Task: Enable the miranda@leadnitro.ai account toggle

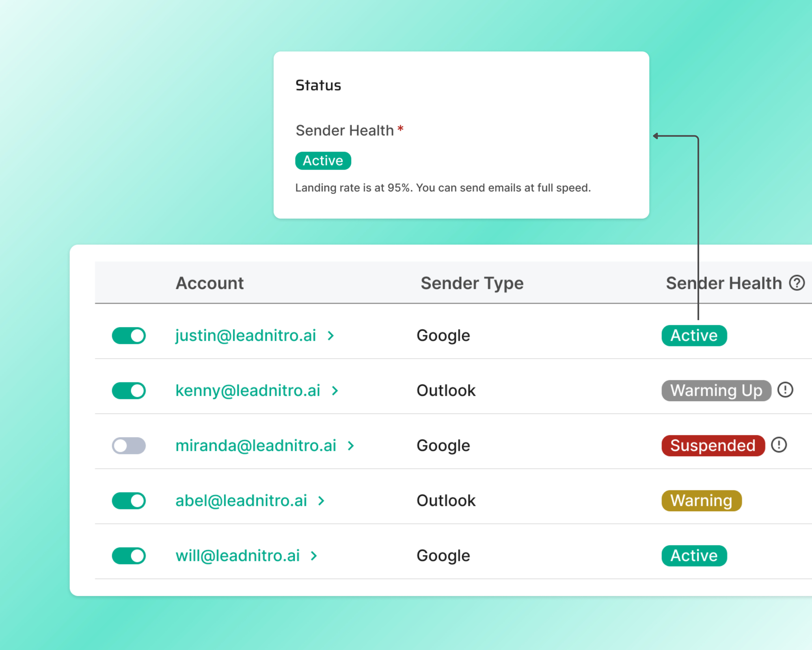Action: pyautogui.click(x=129, y=446)
